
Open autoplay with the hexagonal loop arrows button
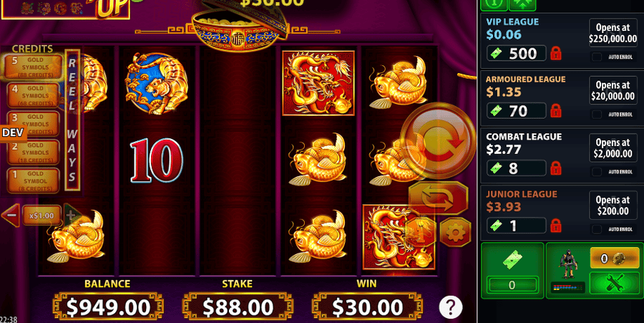click(438, 198)
